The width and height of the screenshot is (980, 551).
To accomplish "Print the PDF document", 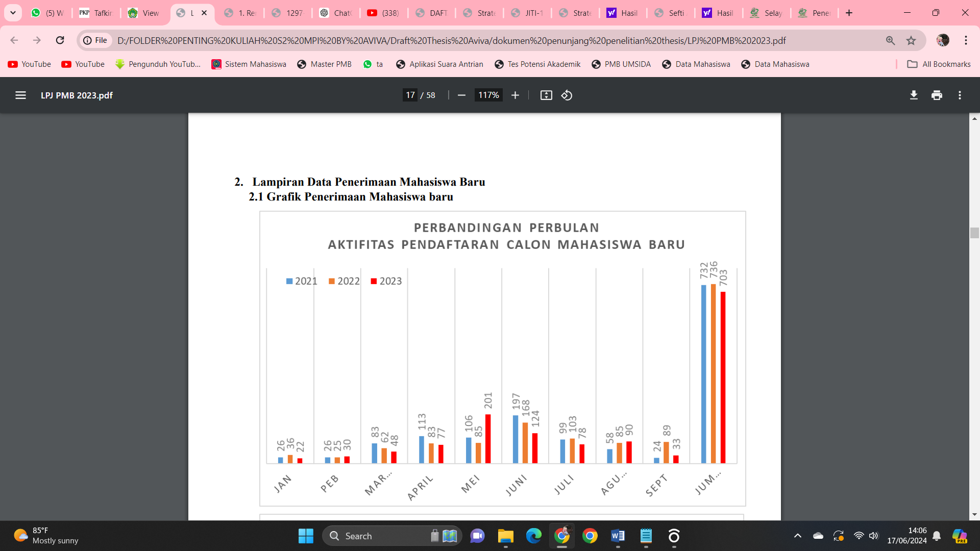I will (937, 95).
